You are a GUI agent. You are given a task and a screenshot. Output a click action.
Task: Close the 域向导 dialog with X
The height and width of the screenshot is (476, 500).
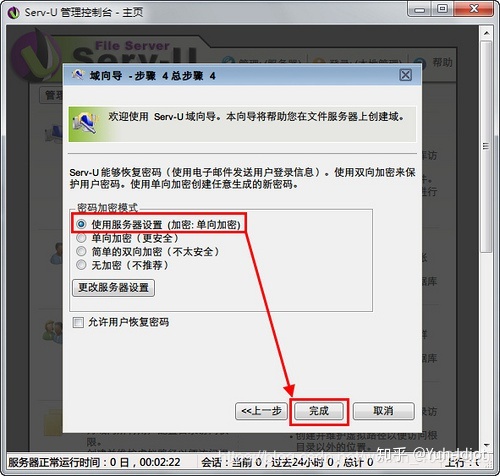point(405,75)
